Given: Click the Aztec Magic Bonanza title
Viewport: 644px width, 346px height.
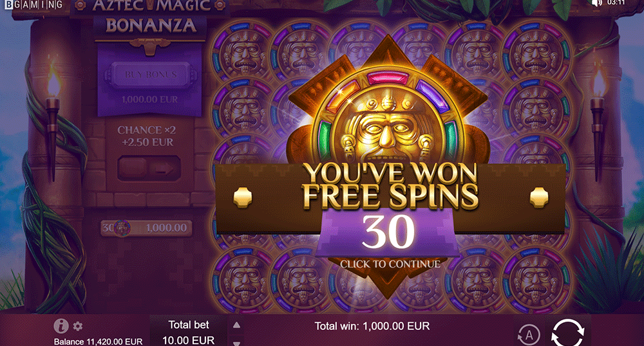Looking at the screenshot, I should [151, 16].
